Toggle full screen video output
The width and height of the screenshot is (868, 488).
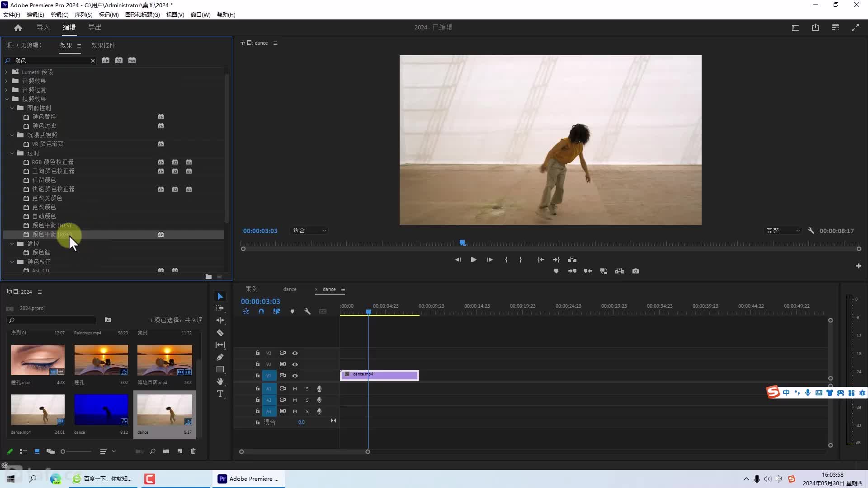(855, 28)
